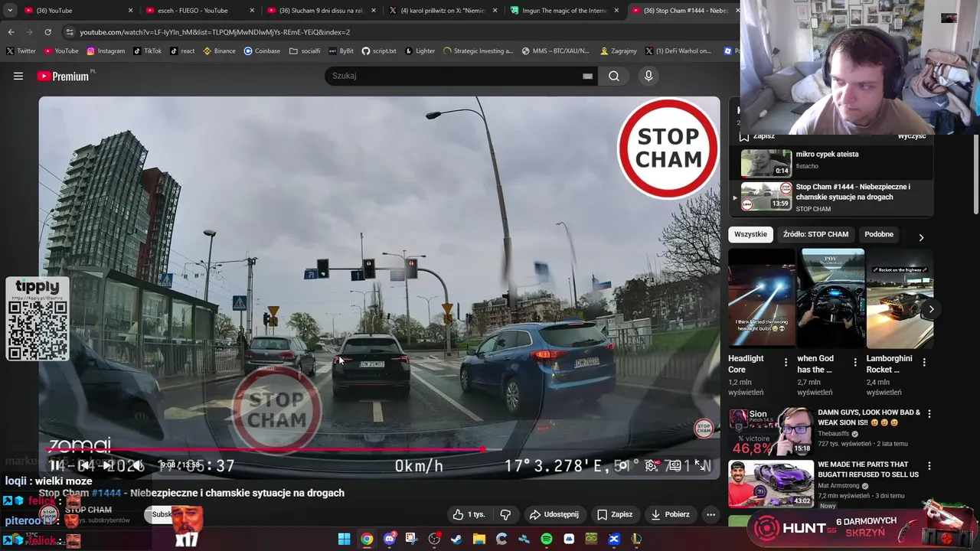Open the Windows Start menu
This screenshot has height=551, width=980.
point(344,539)
